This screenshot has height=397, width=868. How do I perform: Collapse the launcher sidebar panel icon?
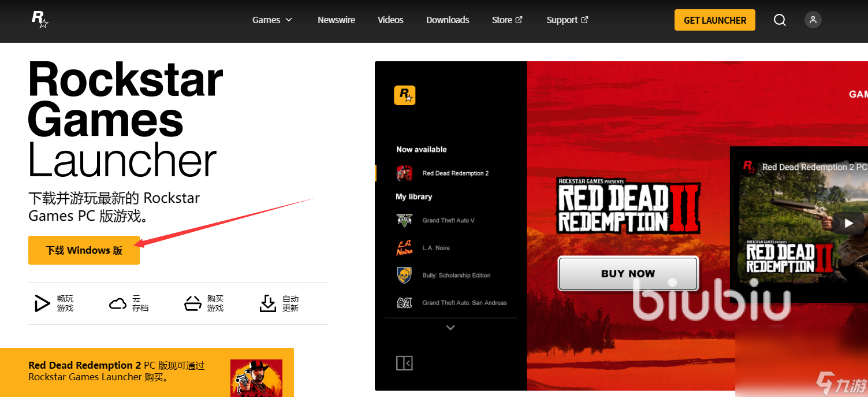coord(404,363)
